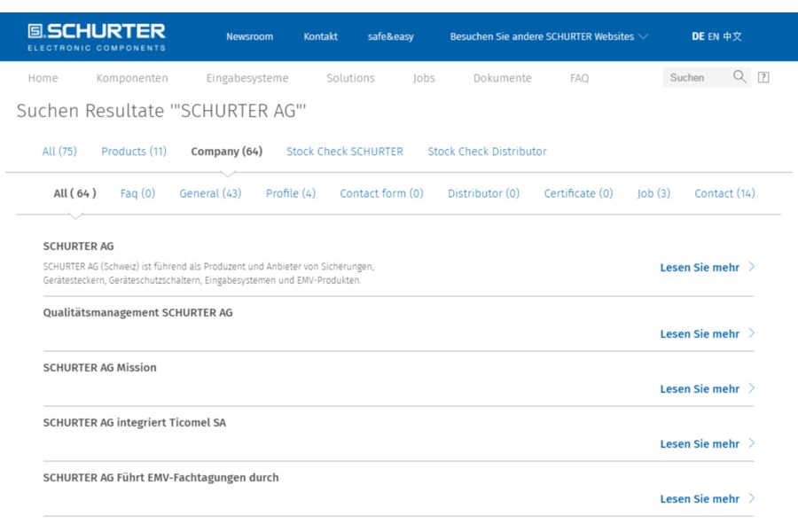Switch language to DE
This screenshot has width=798, height=532.
pyautogui.click(x=698, y=36)
